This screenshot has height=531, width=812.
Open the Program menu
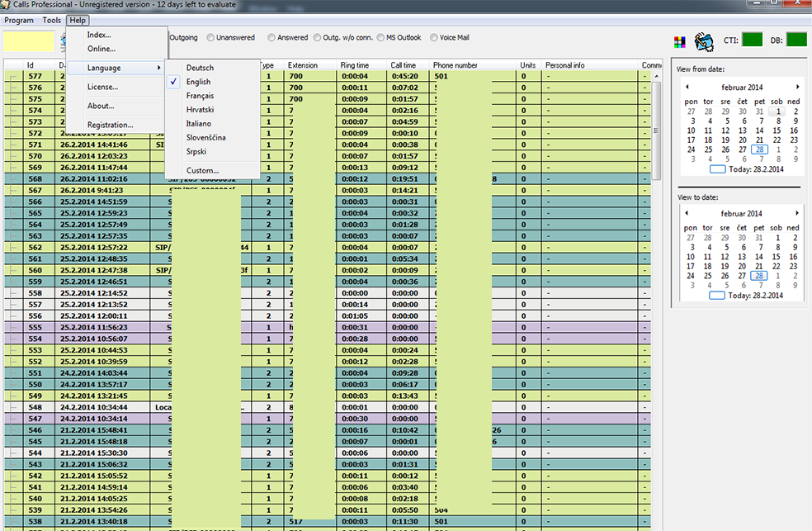19,20
